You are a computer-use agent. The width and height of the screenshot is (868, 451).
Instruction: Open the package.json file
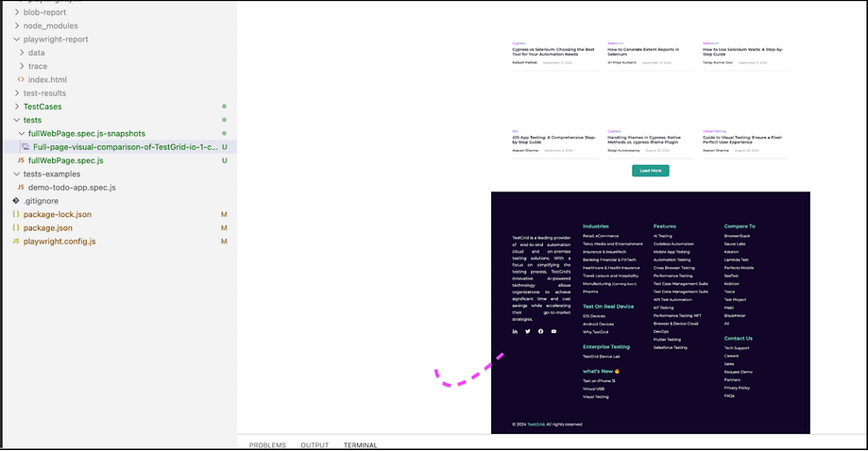[x=47, y=227]
